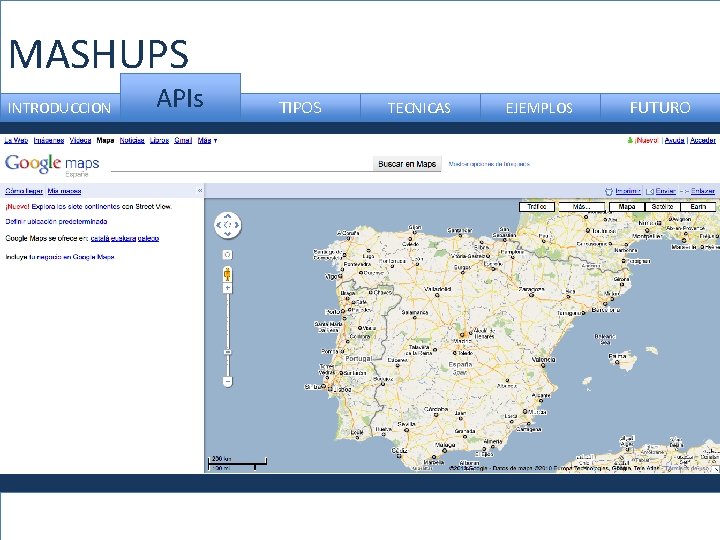Click Definir ubicación predeterminada link
720x540 pixels.
[56, 222]
